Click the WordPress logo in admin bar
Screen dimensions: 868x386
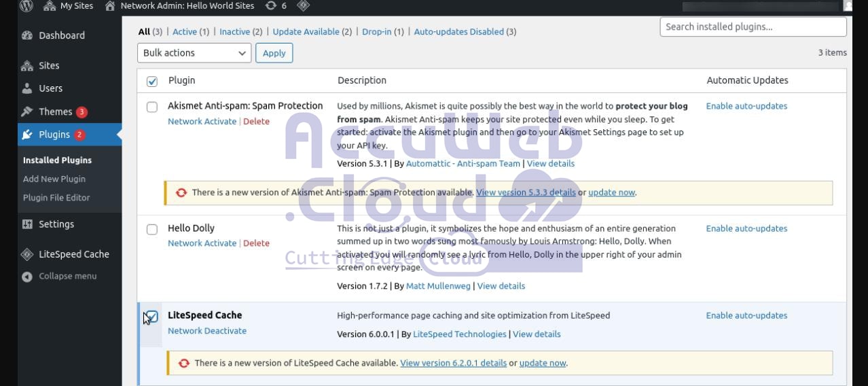26,6
